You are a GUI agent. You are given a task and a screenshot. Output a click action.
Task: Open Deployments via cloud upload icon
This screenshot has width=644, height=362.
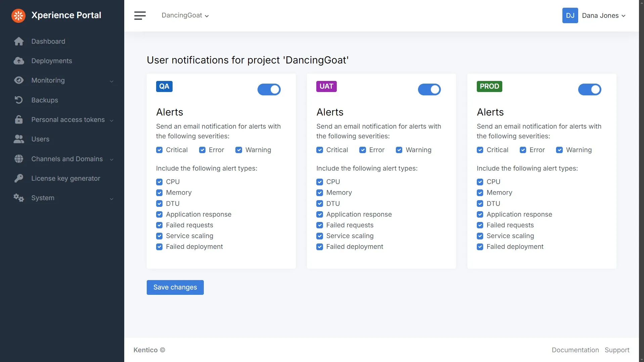click(19, 61)
